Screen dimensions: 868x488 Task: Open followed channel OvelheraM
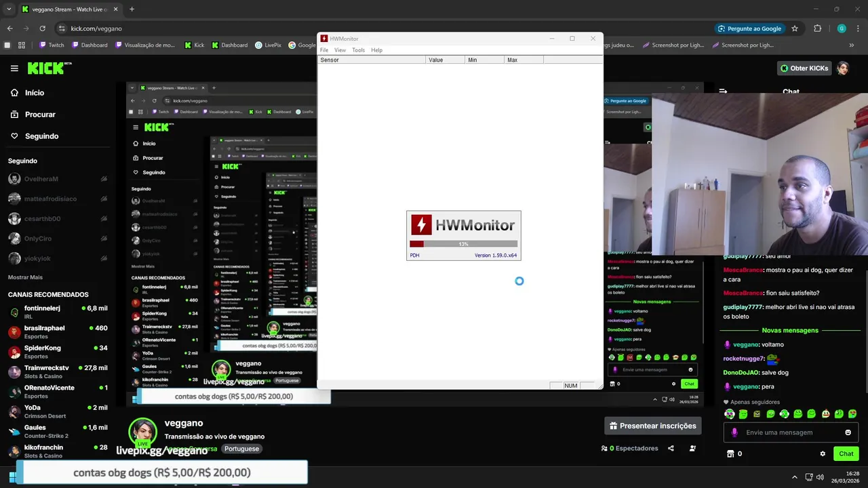[58, 179]
